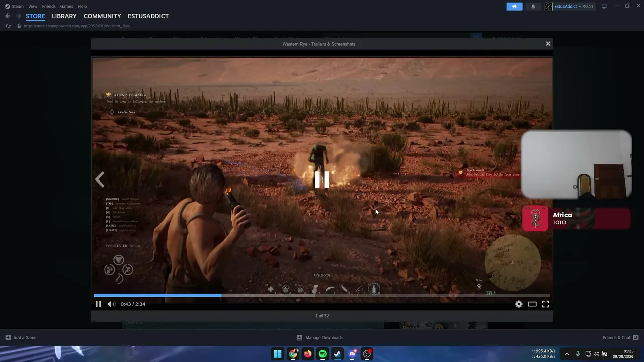Click the microphone tray icon
Viewport: 644px width, 362px height.
[577, 354]
